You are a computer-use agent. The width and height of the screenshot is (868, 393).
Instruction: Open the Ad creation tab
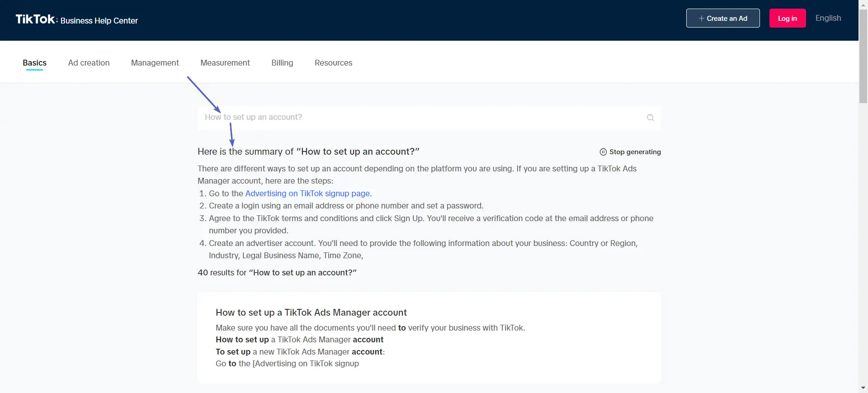(89, 63)
